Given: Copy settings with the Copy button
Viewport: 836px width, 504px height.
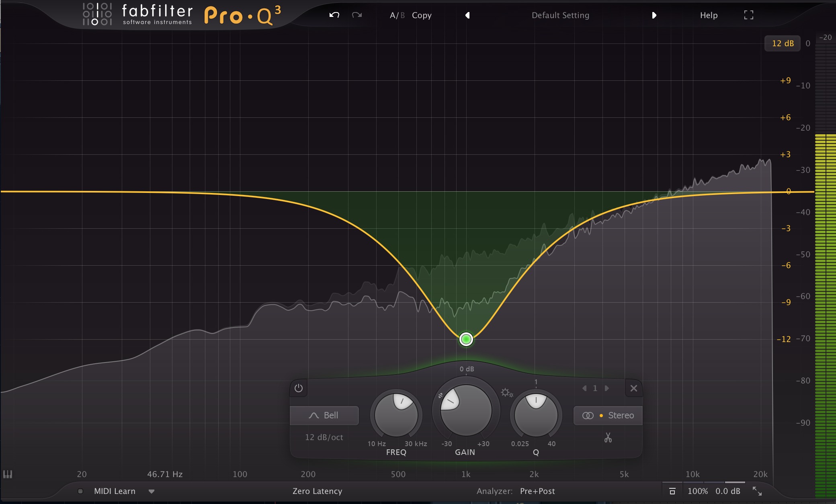Looking at the screenshot, I should [422, 15].
